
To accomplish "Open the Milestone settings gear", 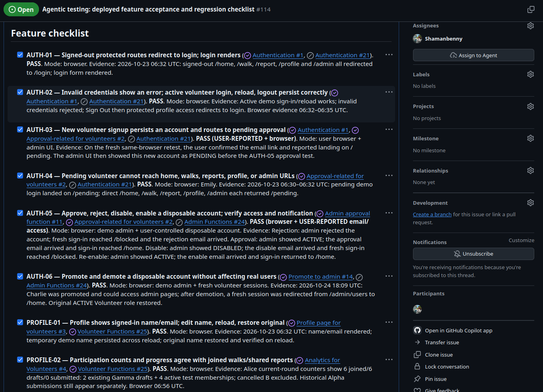I will pos(530,138).
